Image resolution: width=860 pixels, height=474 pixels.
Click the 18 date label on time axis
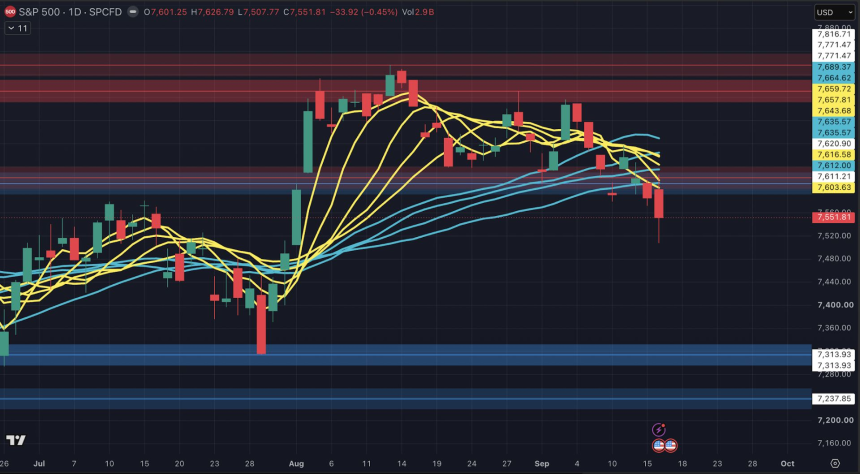tap(682, 464)
